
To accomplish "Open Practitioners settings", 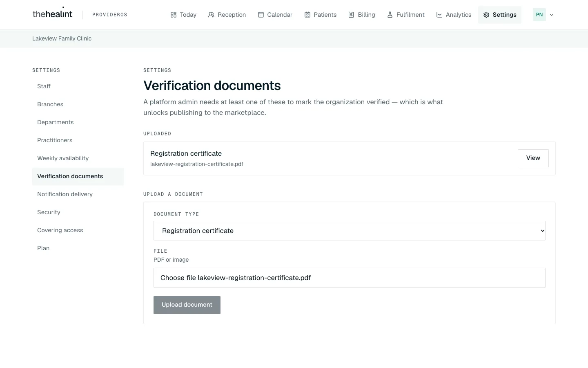I will coord(78,140).
